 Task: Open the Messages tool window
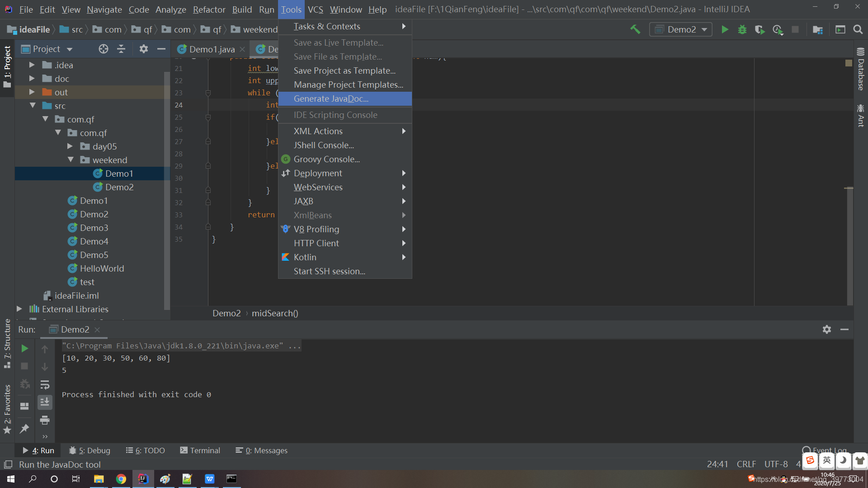261,450
